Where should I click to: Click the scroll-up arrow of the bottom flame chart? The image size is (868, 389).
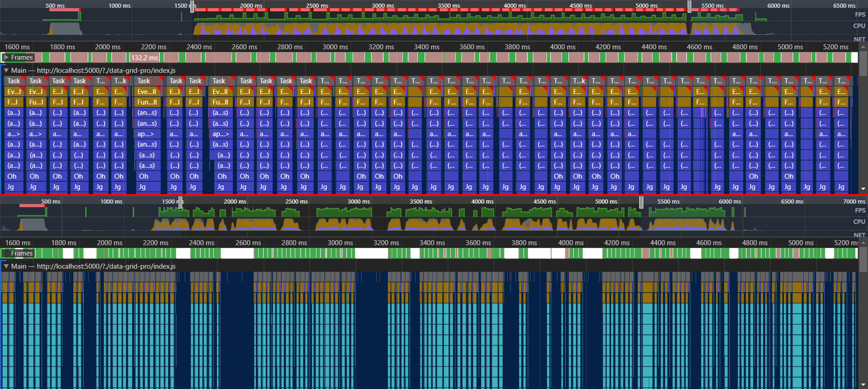coord(863,243)
